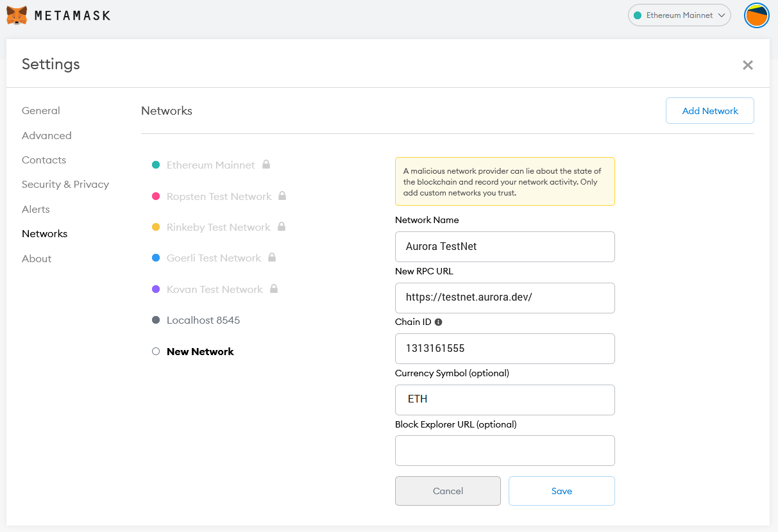
Task: Click the Chain ID info icon
Action: click(439, 322)
